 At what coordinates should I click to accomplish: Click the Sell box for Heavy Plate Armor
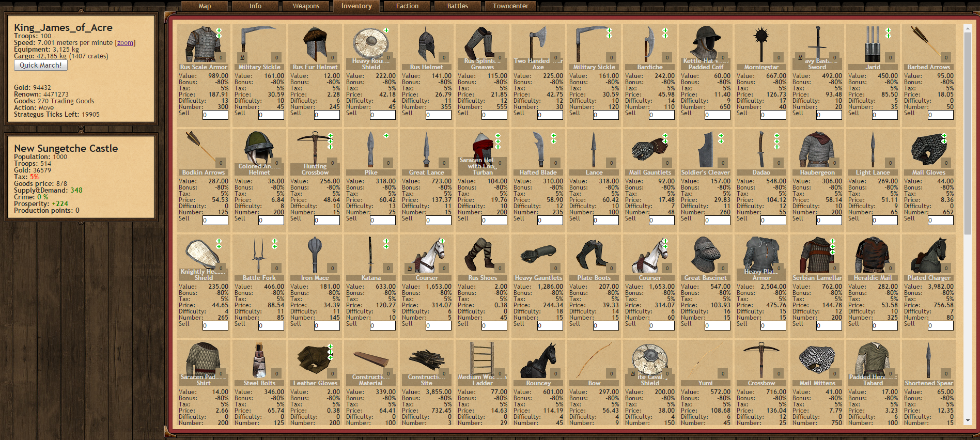(x=773, y=325)
